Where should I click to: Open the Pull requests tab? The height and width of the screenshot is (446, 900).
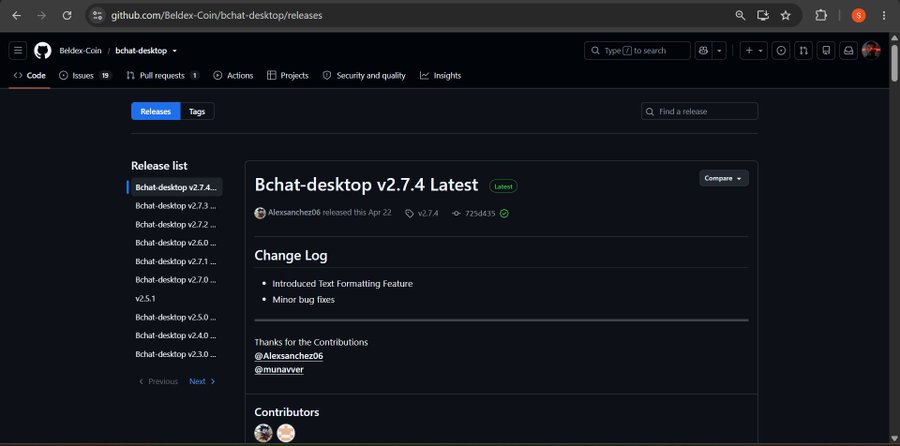click(x=163, y=75)
